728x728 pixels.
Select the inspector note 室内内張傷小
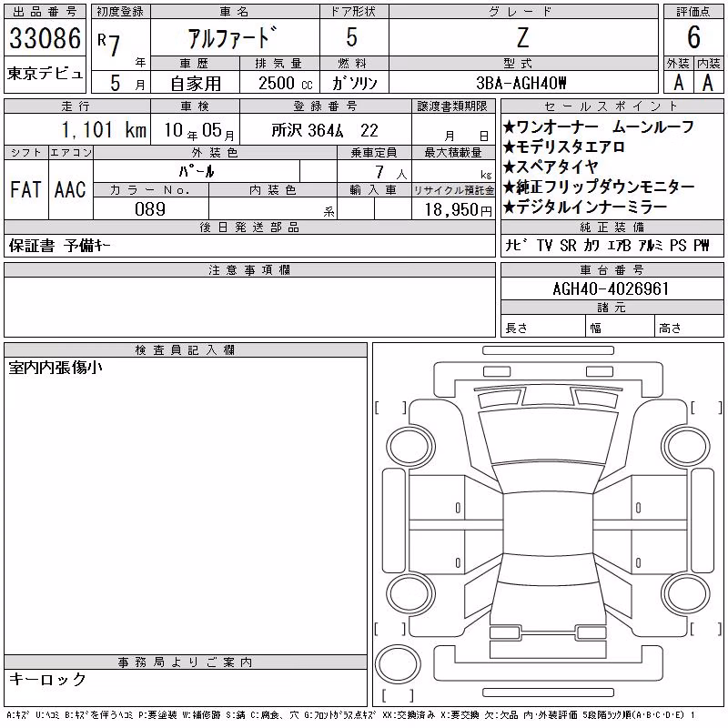tap(56, 368)
